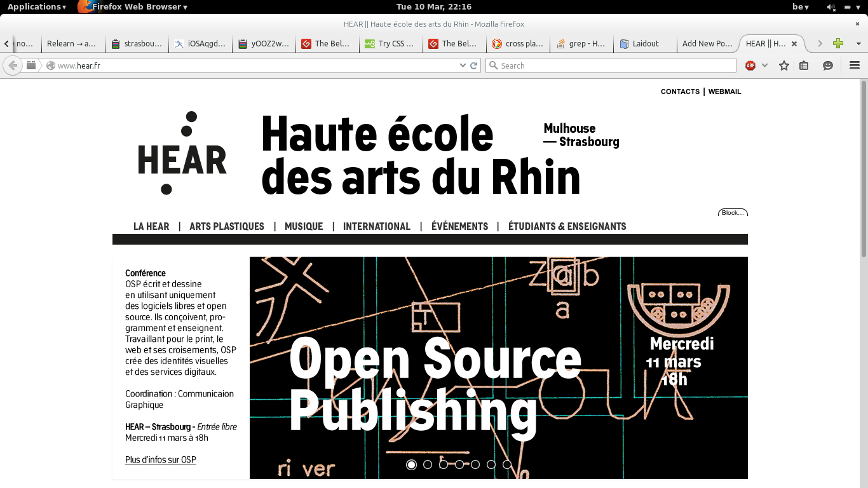Click the Firefox icon in the top panel

click(86, 6)
